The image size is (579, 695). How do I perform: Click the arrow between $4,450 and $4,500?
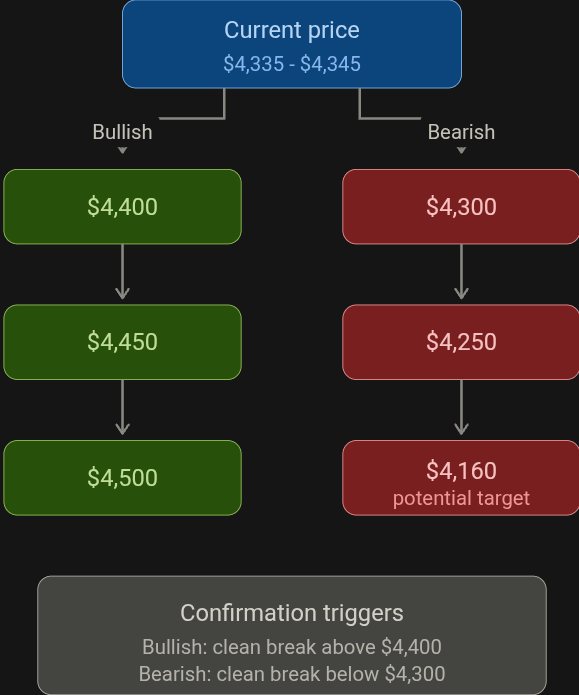tap(122, 407)
